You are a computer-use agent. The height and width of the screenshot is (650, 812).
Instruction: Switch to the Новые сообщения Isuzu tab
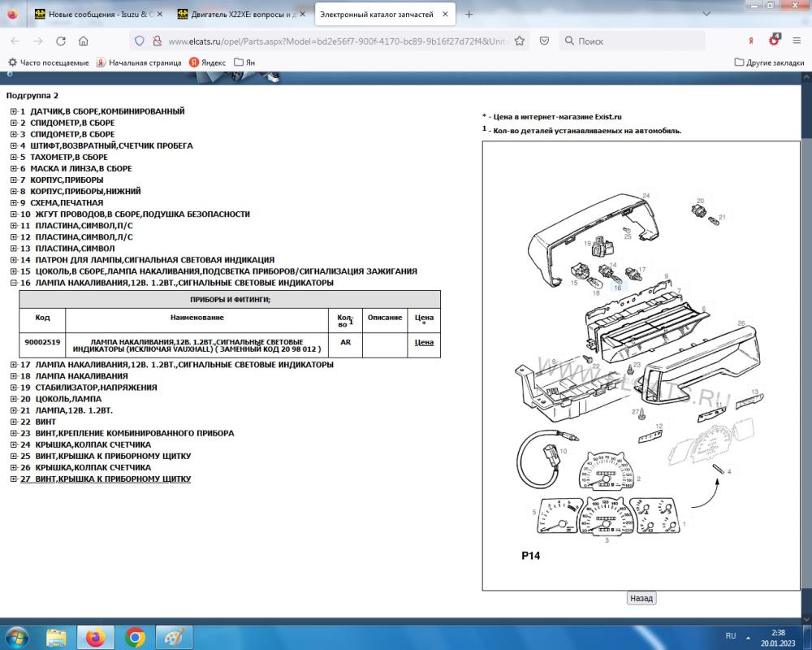98,15
